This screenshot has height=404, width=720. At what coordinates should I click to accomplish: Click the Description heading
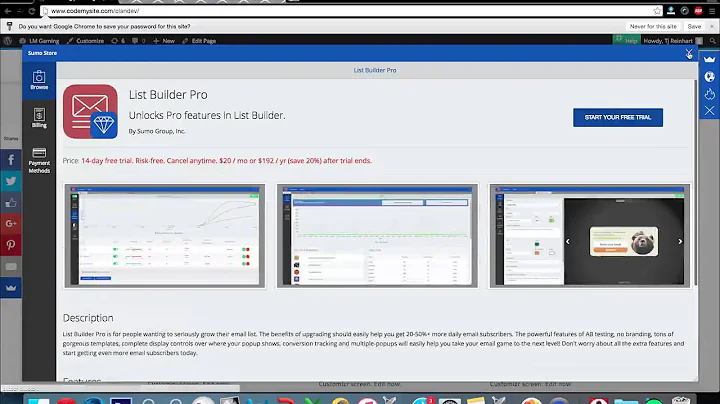pyautogui.click(x=88, y=318)
